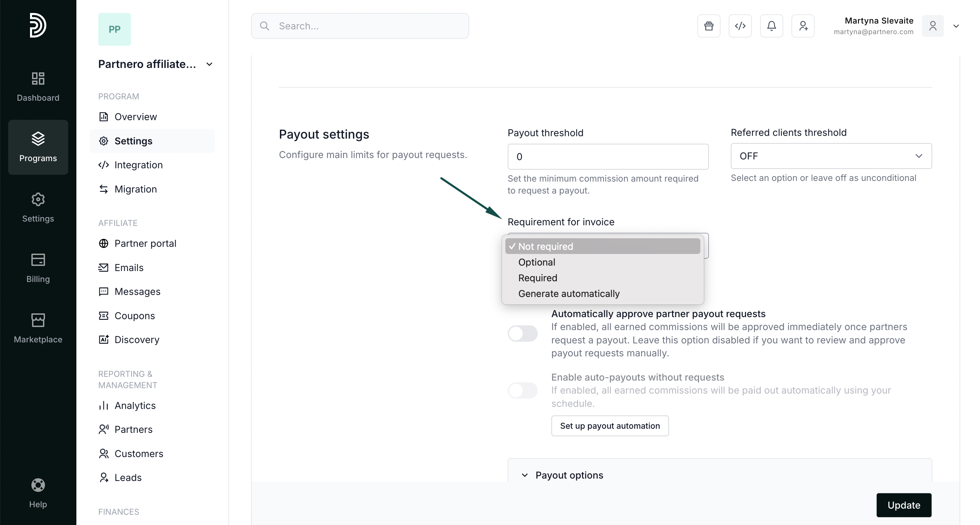
Task: Click the Update button
Action: (x=904, y=505)
